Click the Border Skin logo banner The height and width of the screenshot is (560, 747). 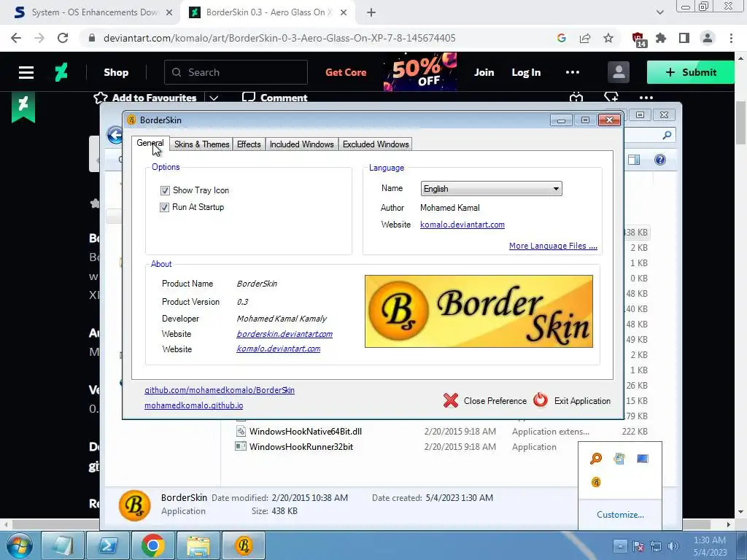[x=479, y=311]
